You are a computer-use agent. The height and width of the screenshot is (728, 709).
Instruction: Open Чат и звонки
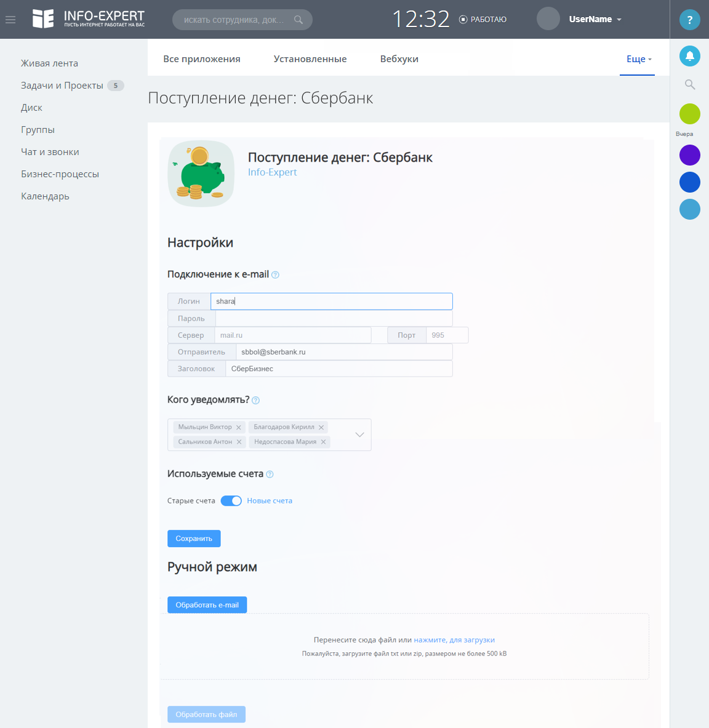pyautogui.click(x=50, y=152)
